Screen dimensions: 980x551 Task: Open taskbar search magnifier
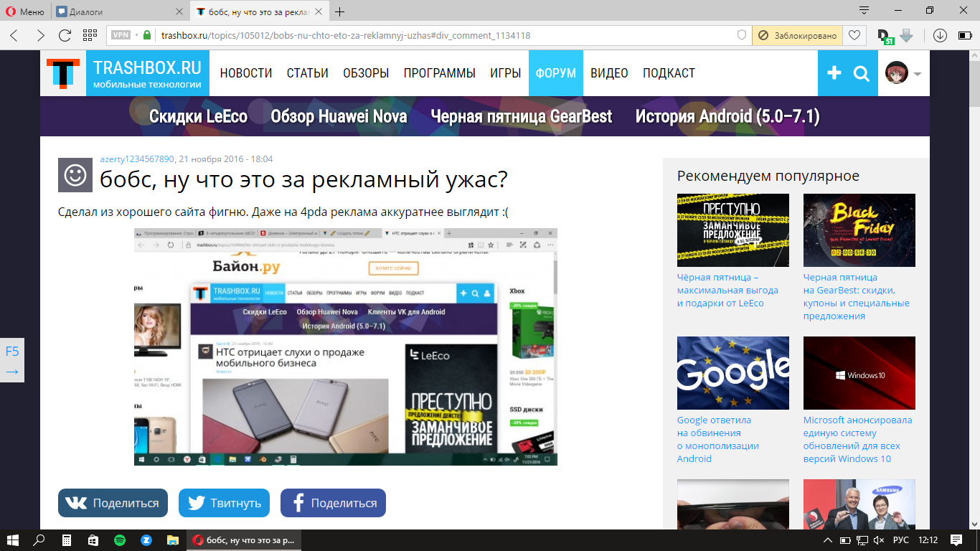39,540
